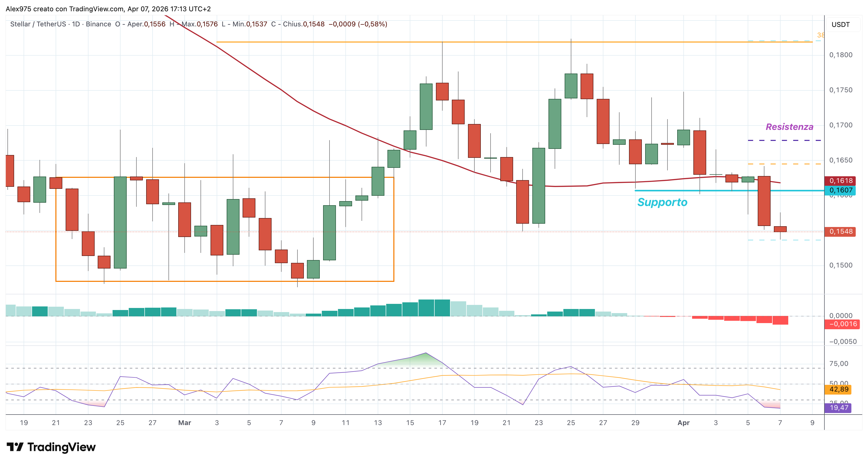Click the -0,0050 MACD axis label
The height and width of the screenshot is (464, 868).
843,342
